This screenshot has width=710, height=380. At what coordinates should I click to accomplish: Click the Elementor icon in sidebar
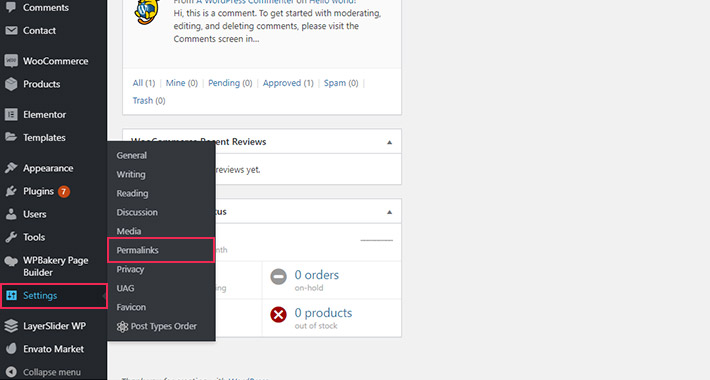pyautogui.click(x=11, y=115)
